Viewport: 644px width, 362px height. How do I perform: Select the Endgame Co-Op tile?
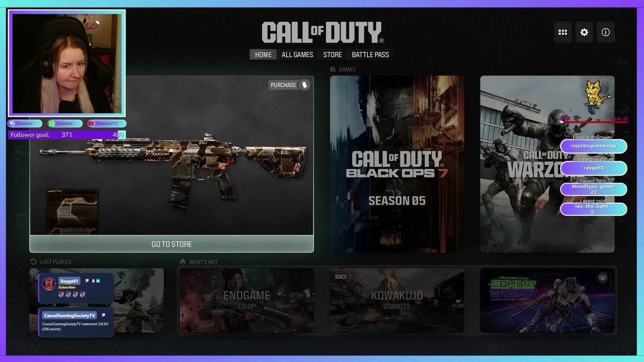coord(247,300)
